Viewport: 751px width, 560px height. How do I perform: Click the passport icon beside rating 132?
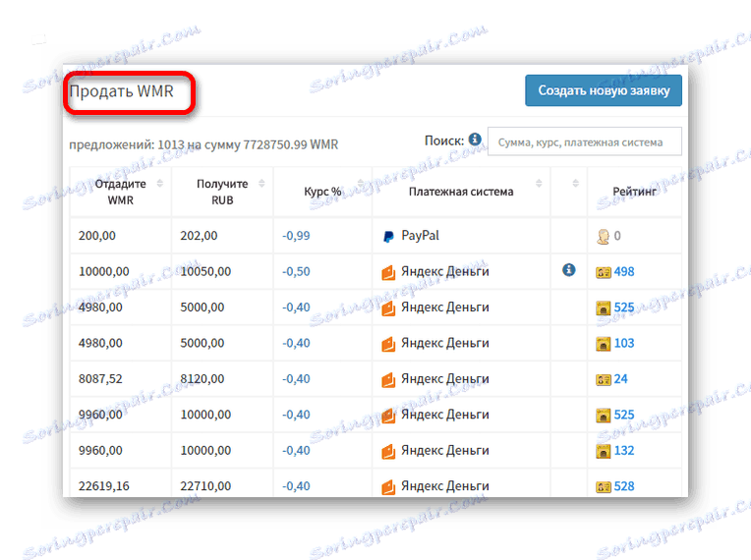point(604,451)
